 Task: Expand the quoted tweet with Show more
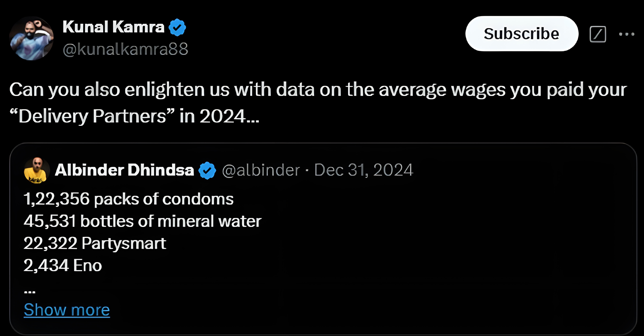pyautogui.click(x=67, y=310)
